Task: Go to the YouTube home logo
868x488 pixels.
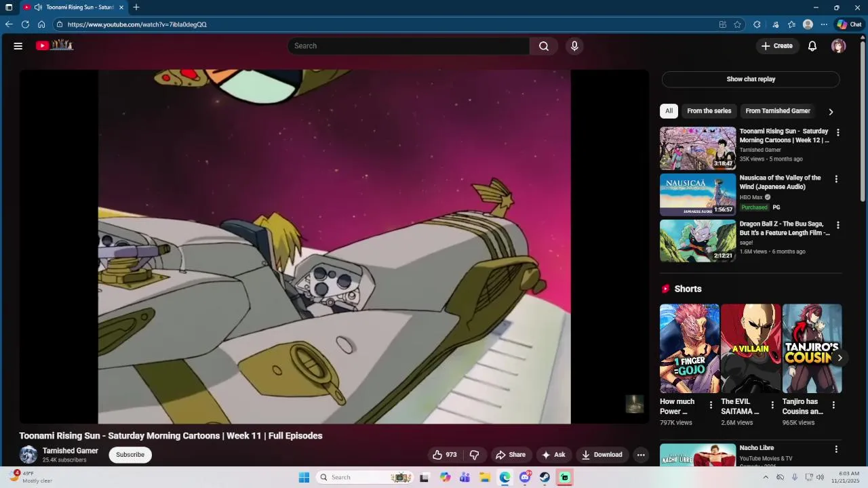Action: (54, 45)
